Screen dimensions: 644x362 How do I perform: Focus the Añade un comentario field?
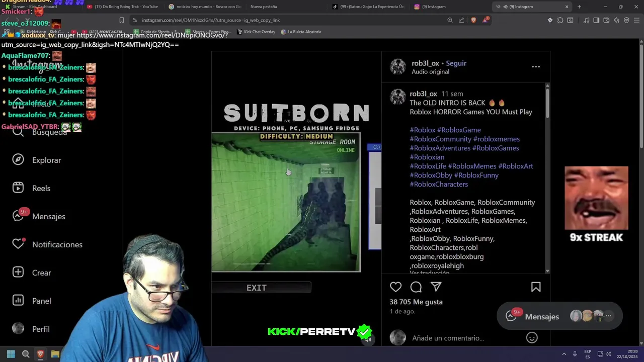(466, 338)
